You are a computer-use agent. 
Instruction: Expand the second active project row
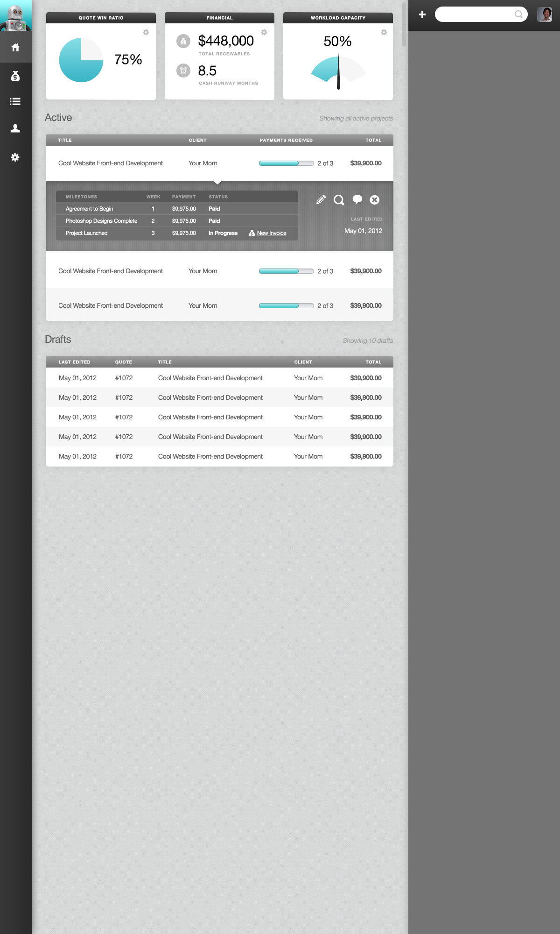tap(219, 271)
